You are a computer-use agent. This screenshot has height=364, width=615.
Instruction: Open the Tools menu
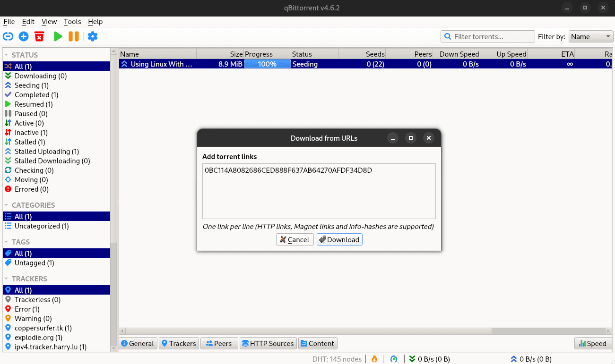tap(72, 22)
